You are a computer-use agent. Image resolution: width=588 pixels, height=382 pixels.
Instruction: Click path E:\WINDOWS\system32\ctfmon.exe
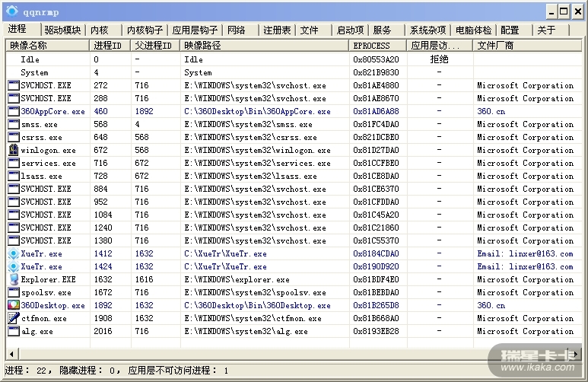tap(253, 319)
